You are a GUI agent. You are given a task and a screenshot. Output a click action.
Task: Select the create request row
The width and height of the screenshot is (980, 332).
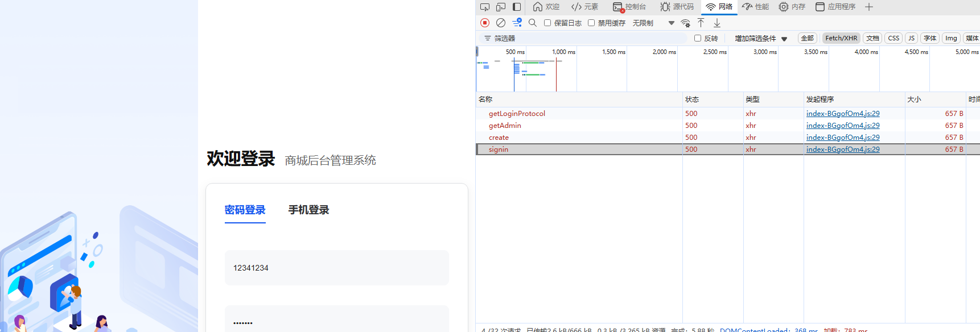click(728, 138)
